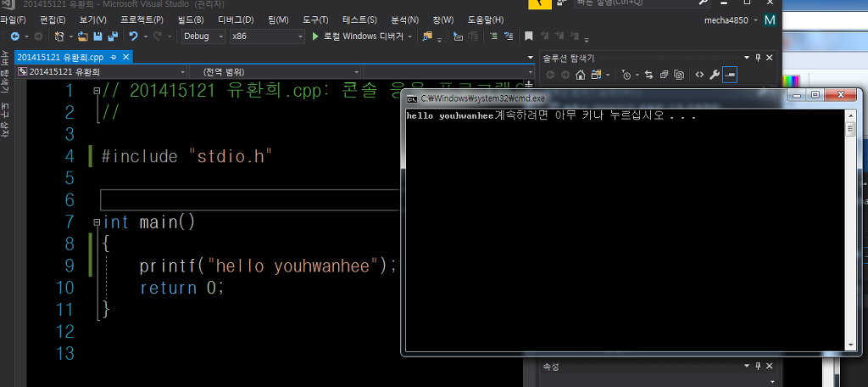
Task: Collapse all items in Solution Explorer
Action: point(664,75)
